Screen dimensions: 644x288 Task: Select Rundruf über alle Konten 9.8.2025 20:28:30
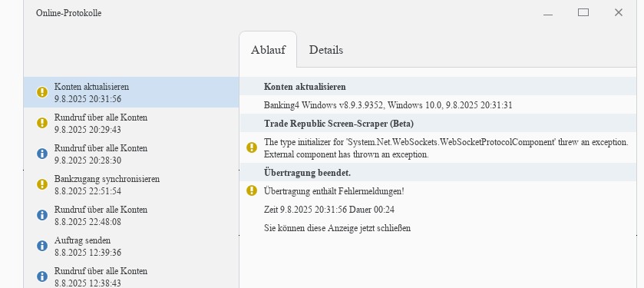pyautogui.click(x=131, y=154)
